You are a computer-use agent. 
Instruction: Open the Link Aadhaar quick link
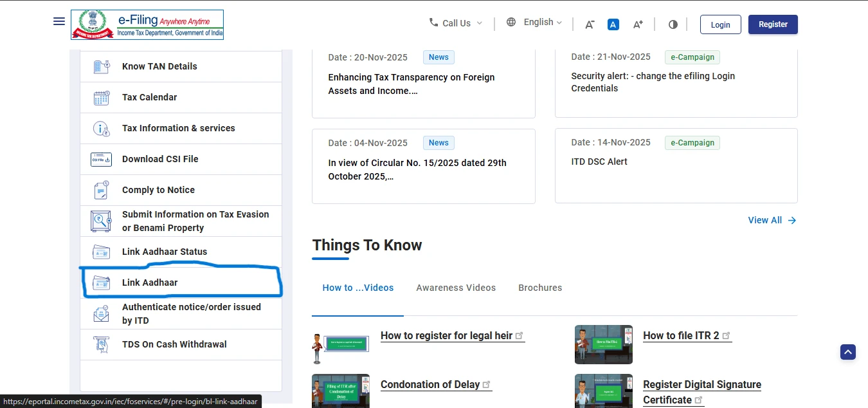click(x=150, y=283)
